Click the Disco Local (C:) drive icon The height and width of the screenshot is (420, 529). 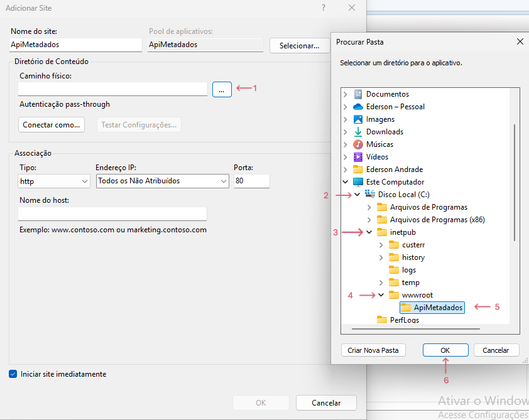370,194
